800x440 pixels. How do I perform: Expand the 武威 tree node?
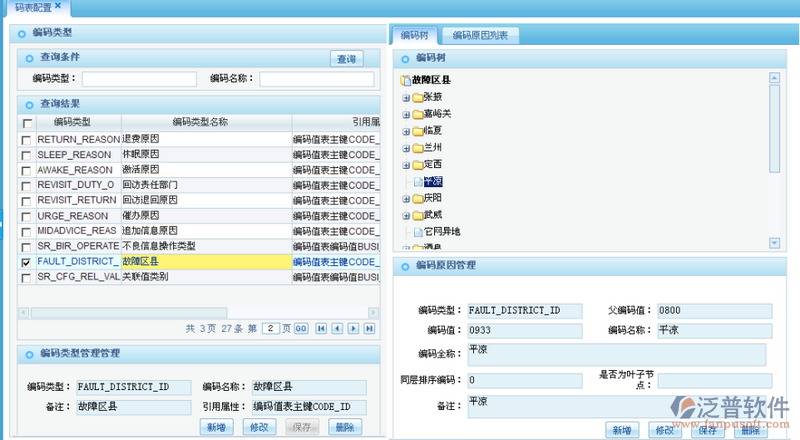[405, 215]
